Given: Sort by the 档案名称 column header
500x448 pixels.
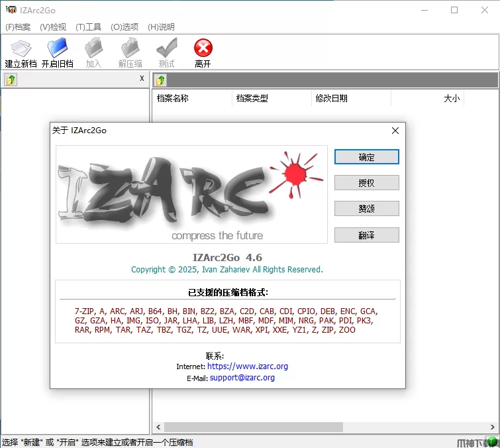Looking at the screenshot, I should pos(192,98).
